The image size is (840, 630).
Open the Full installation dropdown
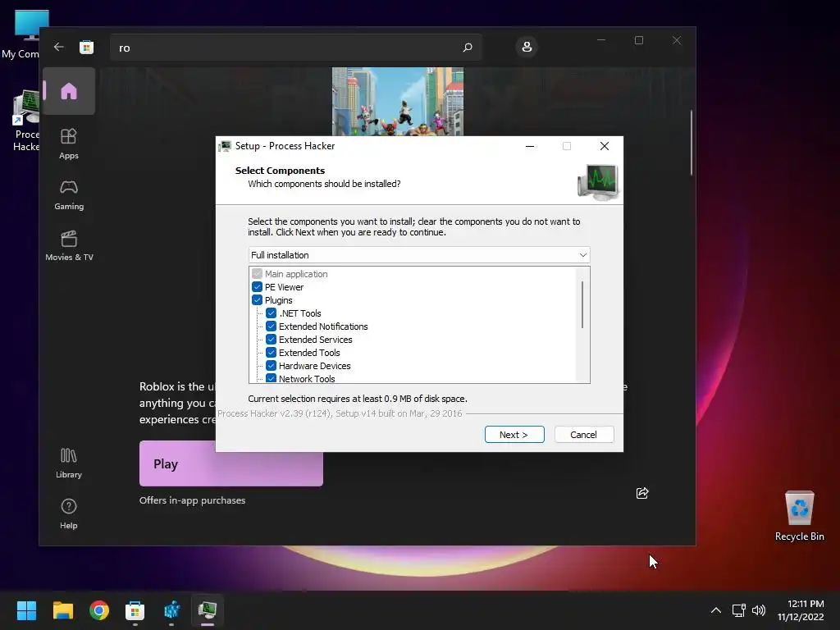coord(419,255)
